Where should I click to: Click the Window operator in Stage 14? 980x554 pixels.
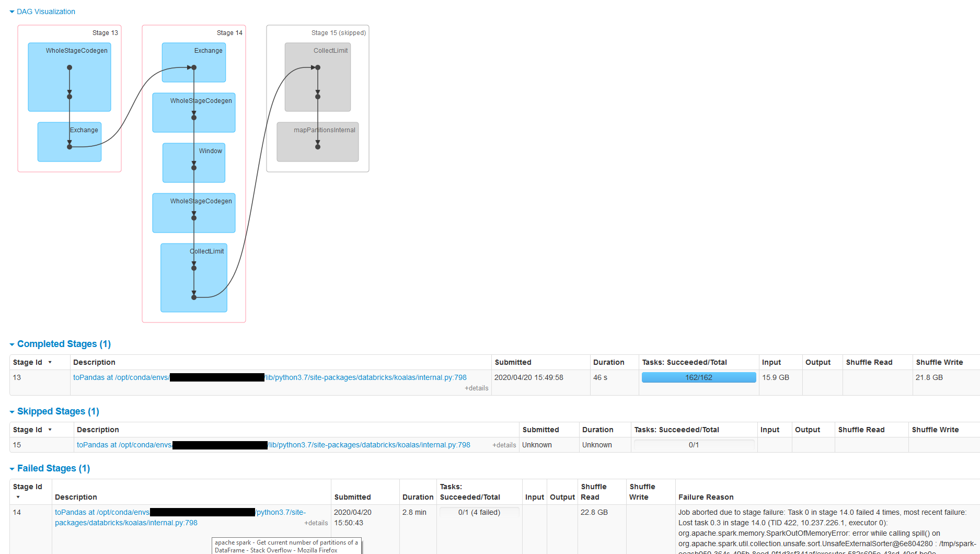pyautogui.click(x=193, y=163)
